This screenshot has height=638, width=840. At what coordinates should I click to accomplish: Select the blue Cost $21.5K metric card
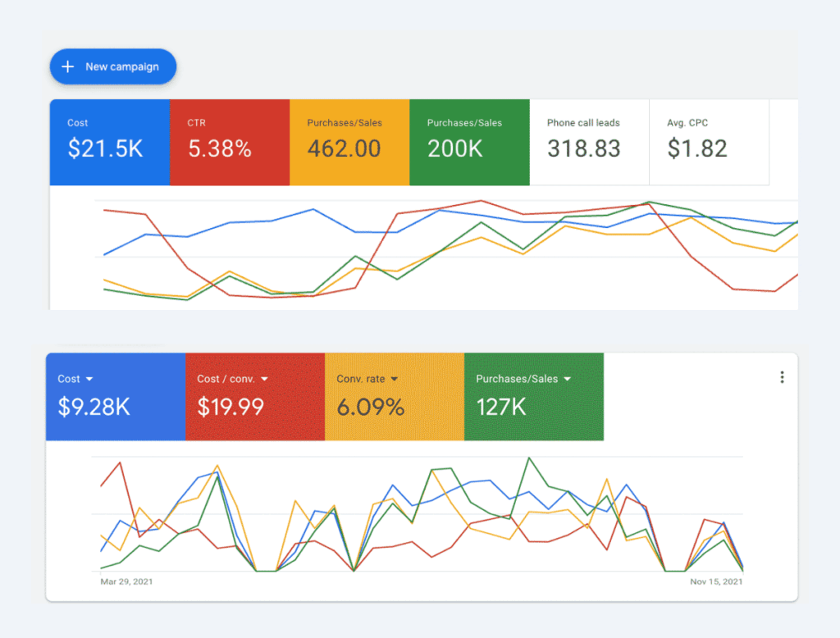[110, 142]
